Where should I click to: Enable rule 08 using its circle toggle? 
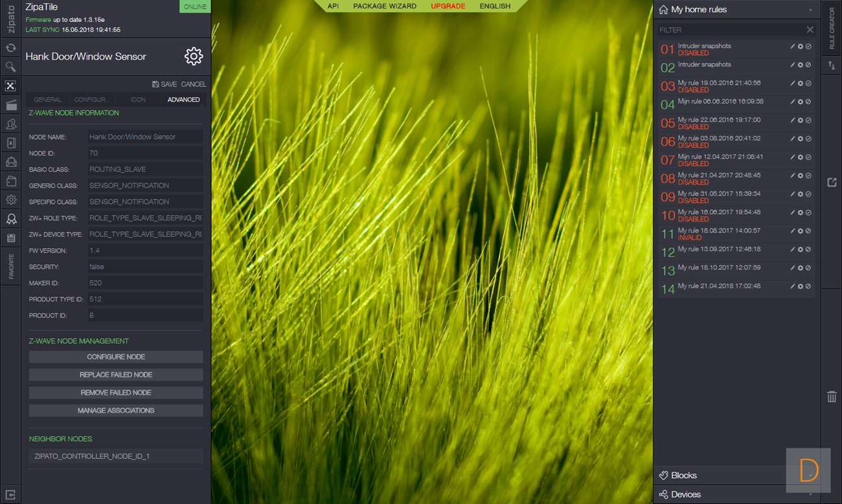point(808,176)
